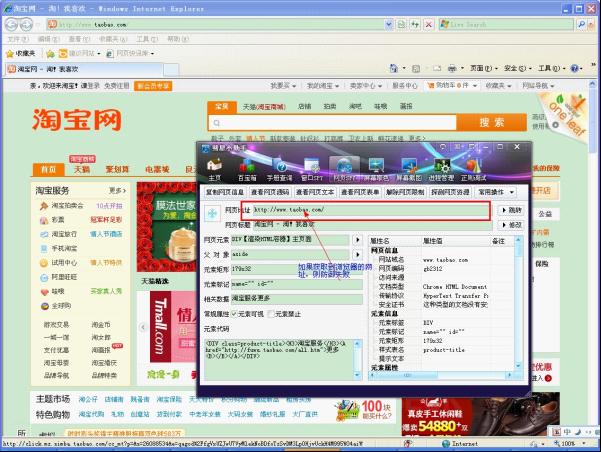This screenshot has width=601, height=452.
Task: Open the 主页 home tool in the helper window
Action: point(215,170)
